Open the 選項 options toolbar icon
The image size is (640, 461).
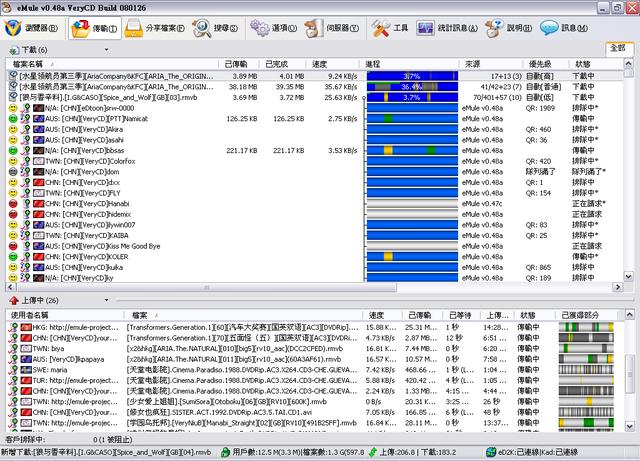tap(287, 28)
